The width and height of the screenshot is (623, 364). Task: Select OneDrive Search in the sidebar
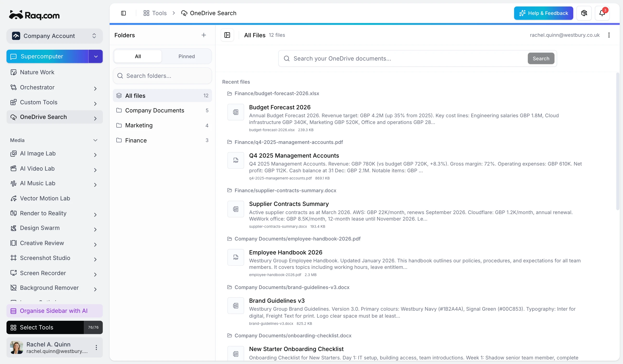(x=54, y=117)
